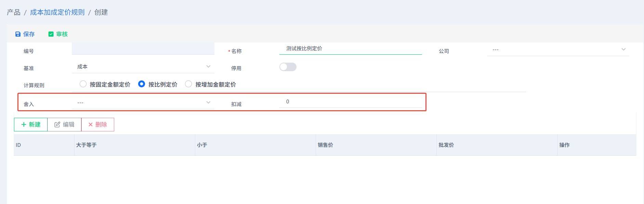Click the 扣减 input field showing 0

(x=351, y=102)
